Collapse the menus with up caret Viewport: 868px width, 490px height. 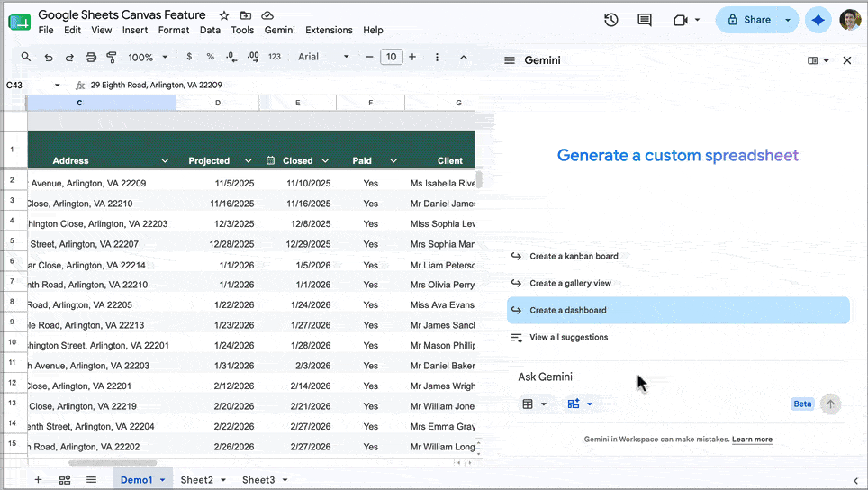point(464,57)
